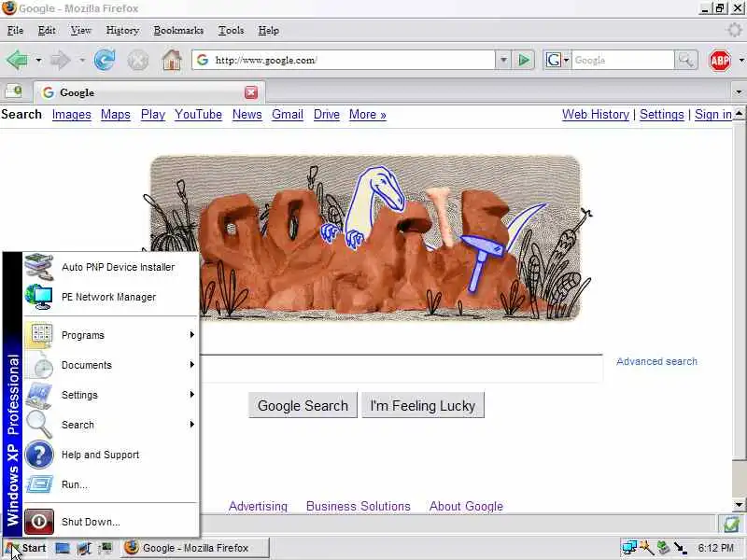This screenshot has height=560, width=747.
Task: Open the address bar URL history dropdown
Action: click(503, 60)
